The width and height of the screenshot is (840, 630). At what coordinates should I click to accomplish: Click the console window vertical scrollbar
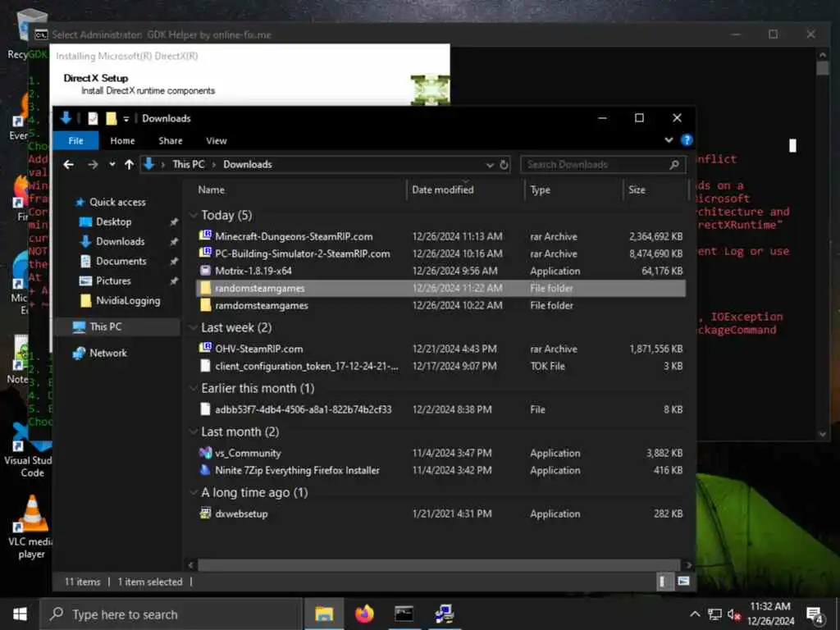823,67
